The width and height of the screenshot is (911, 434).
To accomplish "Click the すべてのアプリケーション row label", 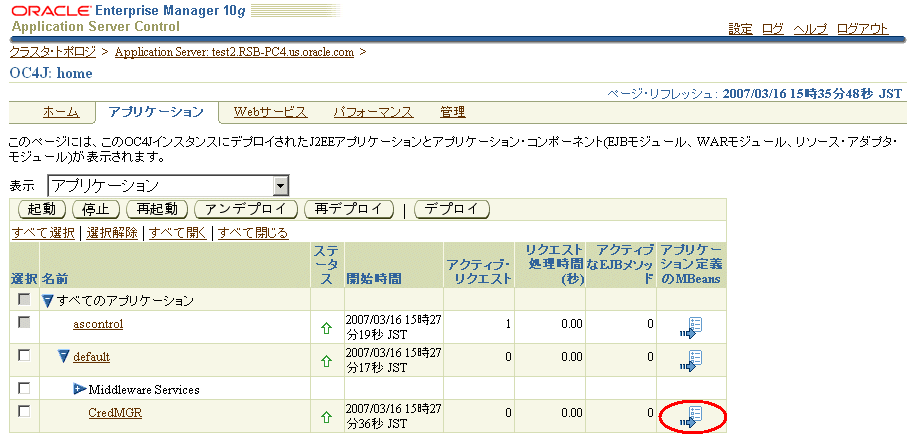I will (x=124, y=300).
